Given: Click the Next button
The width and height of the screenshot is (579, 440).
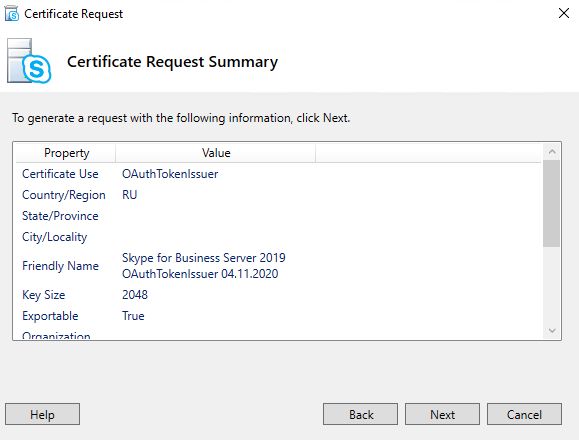Looking at the screenshot, I should (442, 414).
